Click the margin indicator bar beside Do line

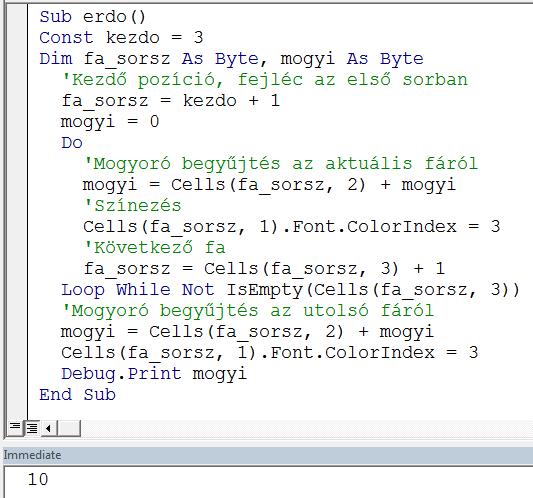click(17, 143)
